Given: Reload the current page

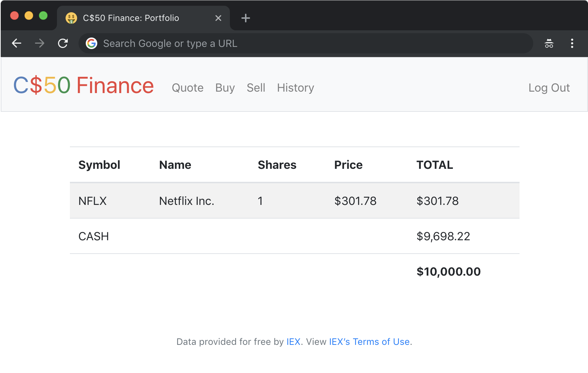Looking at the screenshot, I should (x=63, y=44).
